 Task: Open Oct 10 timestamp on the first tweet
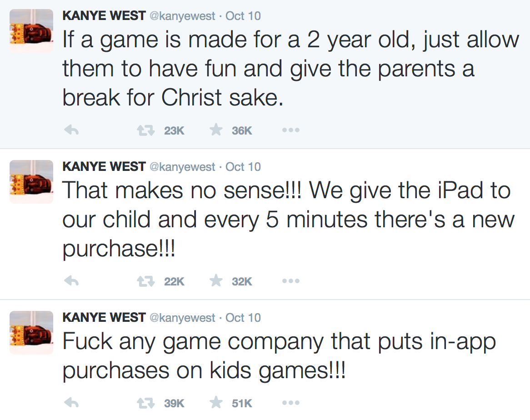click(243, 16)
